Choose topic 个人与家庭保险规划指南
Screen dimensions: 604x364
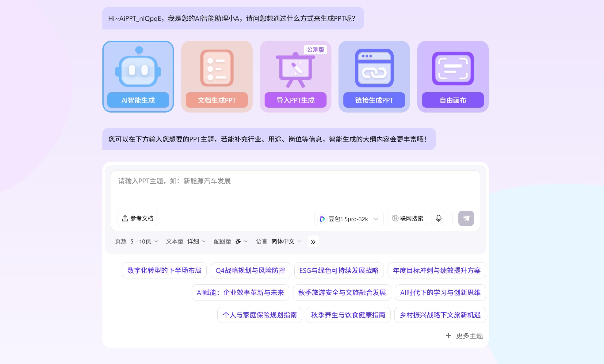(260, 315)
